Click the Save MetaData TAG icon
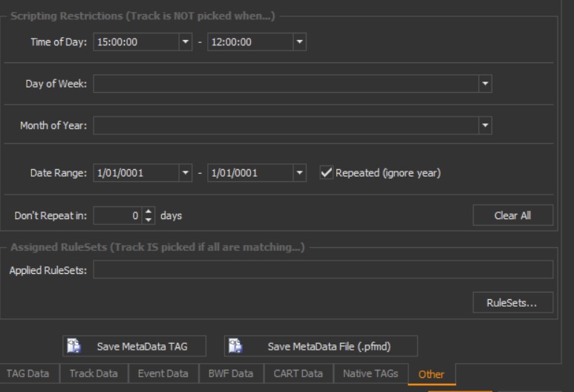Viewport: 574px width, 392px height. pos(74,346)
